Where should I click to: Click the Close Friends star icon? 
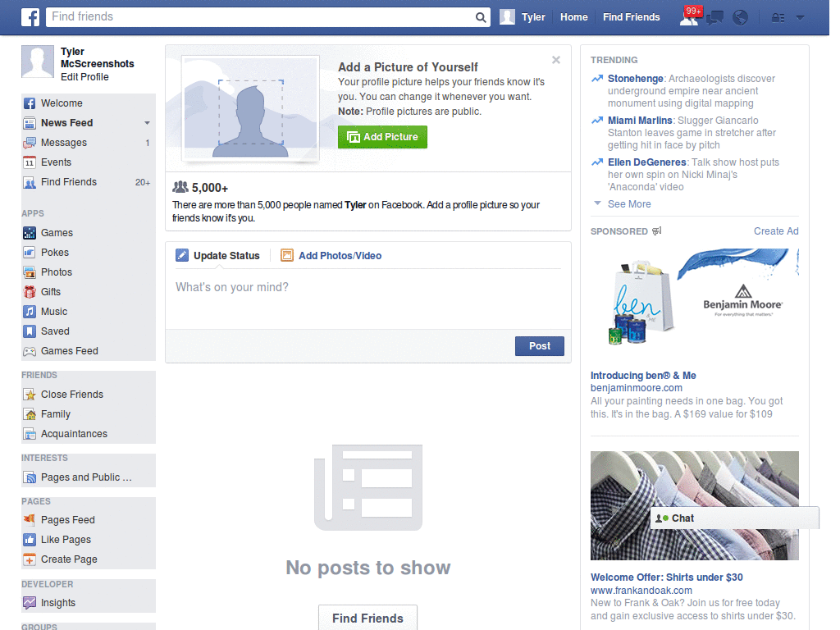30,395
